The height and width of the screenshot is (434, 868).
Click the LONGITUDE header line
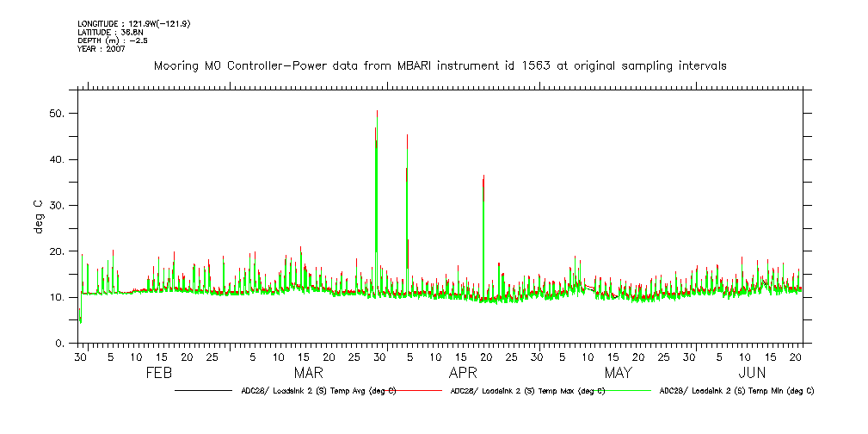click(133, 24)
